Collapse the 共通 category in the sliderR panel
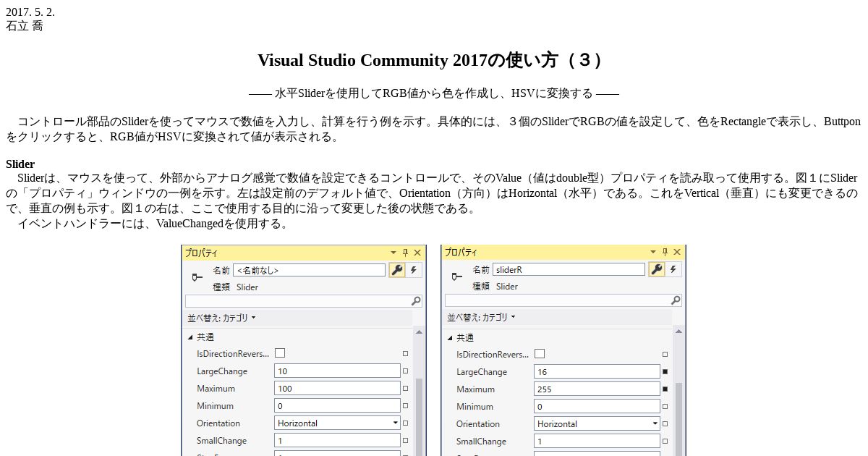The image size is (868, 456). coord(450,337)
